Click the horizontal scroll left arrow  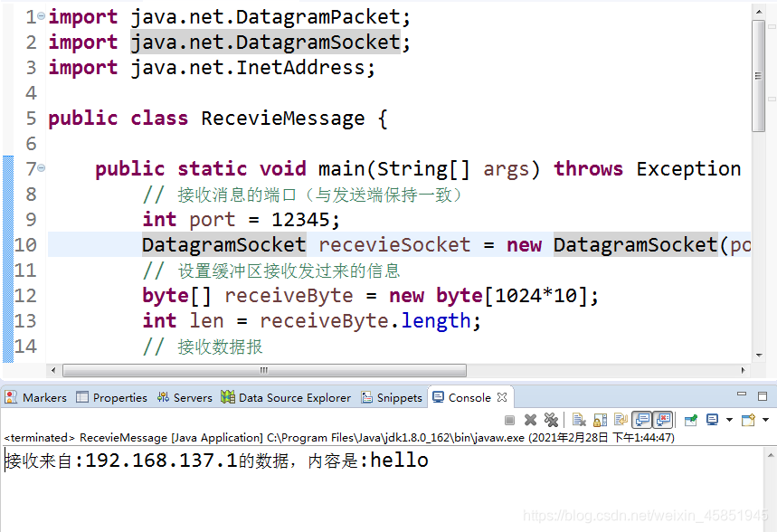53,370
